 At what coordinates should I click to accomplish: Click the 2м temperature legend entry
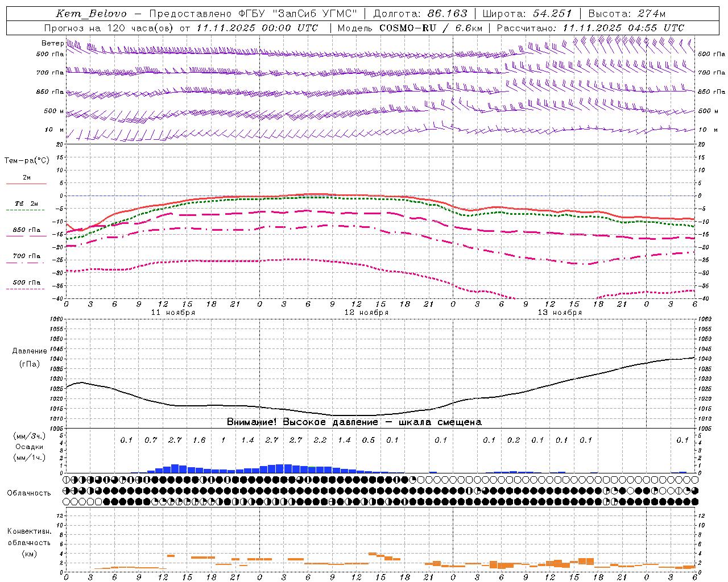27,178
